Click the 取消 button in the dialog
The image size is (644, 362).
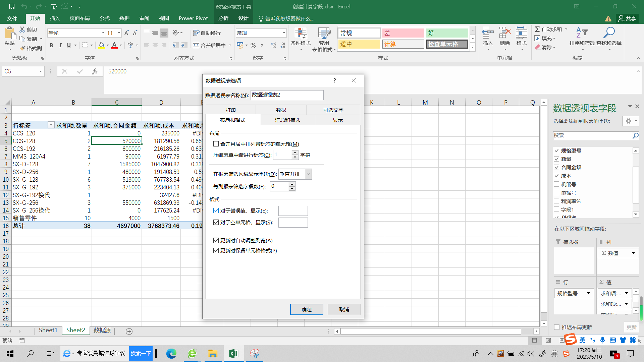pos(344,309)
